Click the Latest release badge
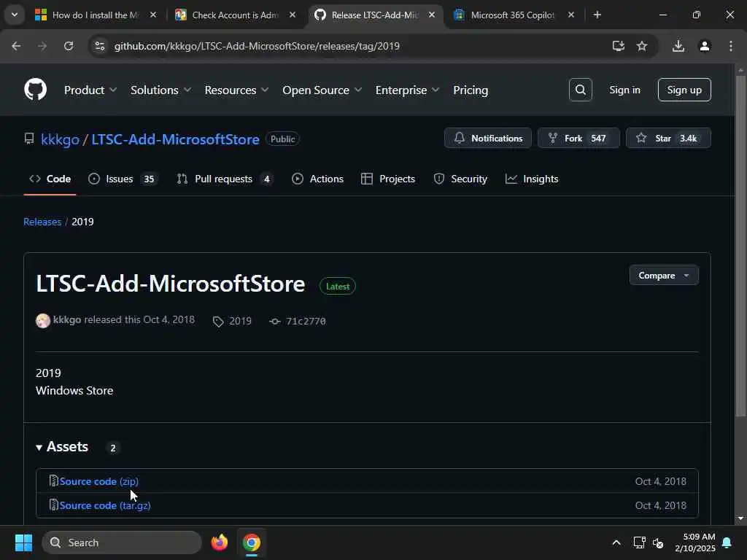The width and height of the screenshot is (747, 560). point(337,286)
